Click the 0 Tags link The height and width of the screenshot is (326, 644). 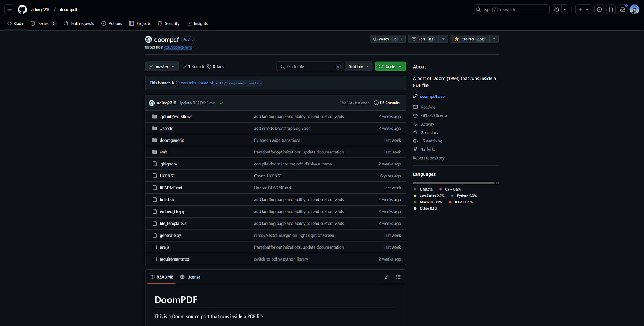[x=215, y=66]
